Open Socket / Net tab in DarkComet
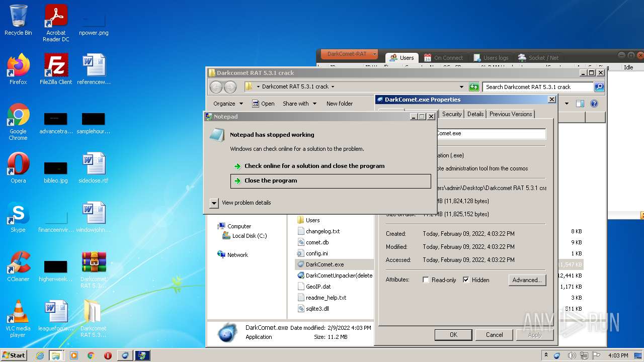 [x=538, y=58]
